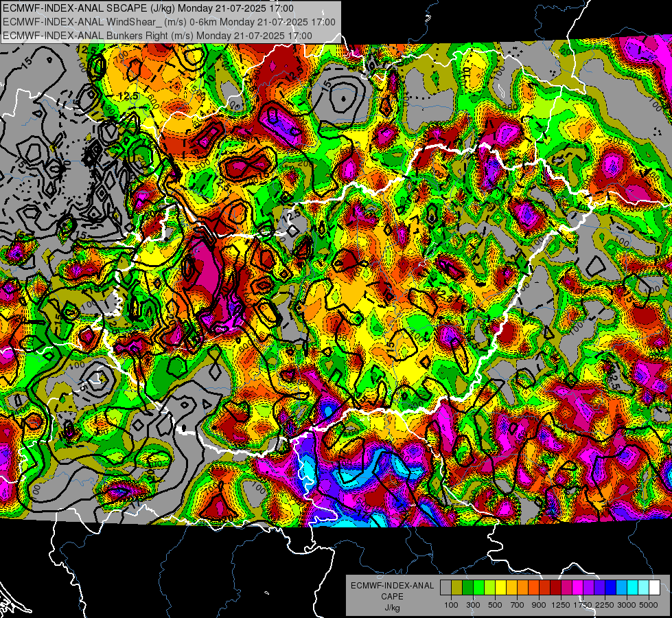Click the legend value 900
The image size is (672, 618).
click(x=539, y=605)
